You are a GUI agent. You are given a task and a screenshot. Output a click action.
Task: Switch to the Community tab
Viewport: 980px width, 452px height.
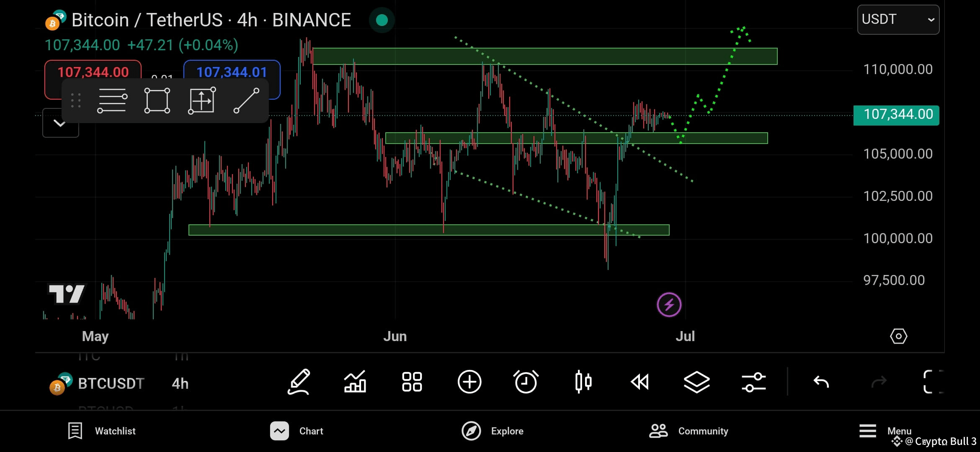[x=688, y=431]
